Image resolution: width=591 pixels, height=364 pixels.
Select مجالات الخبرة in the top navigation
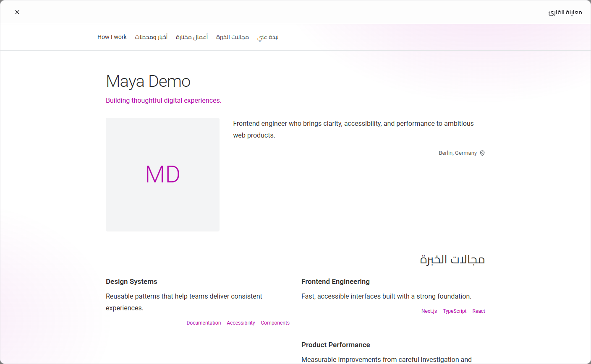pyautogui.click(x=233, y=37)
